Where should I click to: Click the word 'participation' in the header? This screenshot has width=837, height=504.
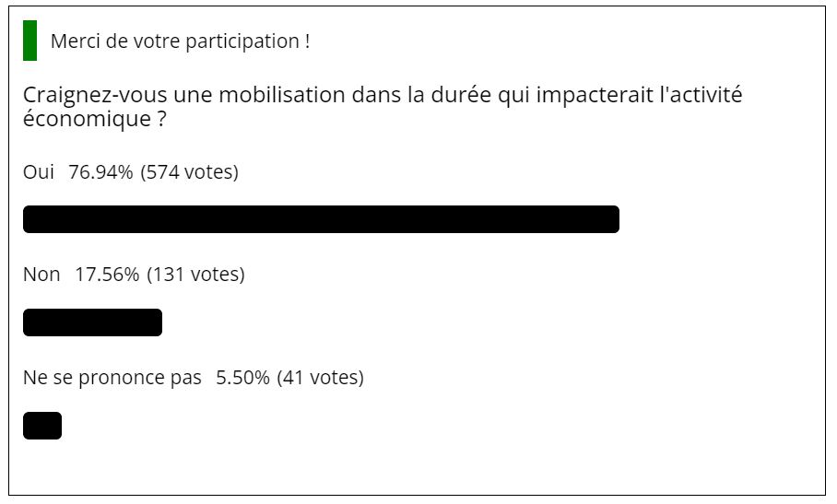coord(242,41)
